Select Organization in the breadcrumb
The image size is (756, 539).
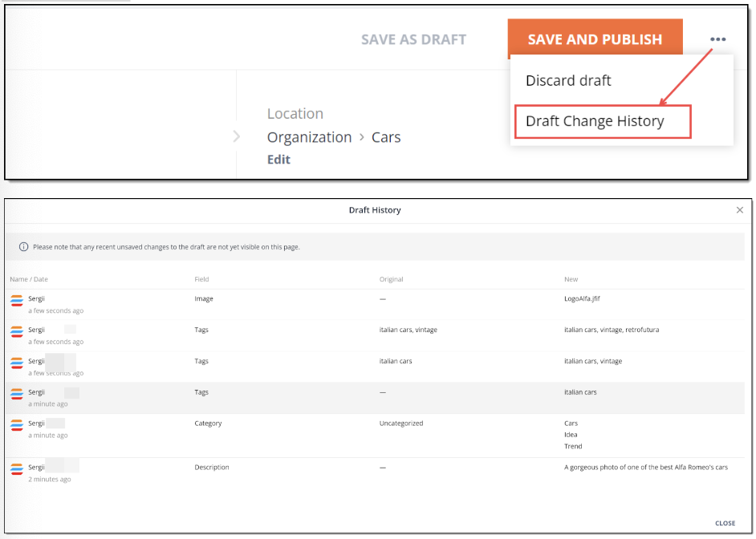pos(309,136)
